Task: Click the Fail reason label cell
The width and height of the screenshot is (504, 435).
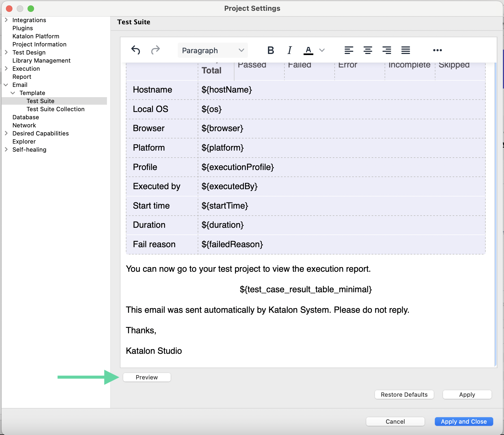Action: (x=162, y=244)
